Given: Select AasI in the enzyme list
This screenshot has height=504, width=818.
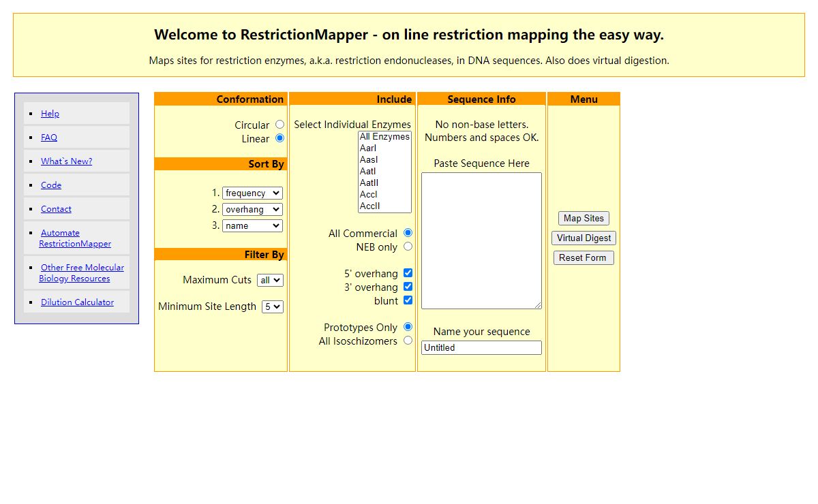Looking at the screenshot, I should tap(384, 160).
